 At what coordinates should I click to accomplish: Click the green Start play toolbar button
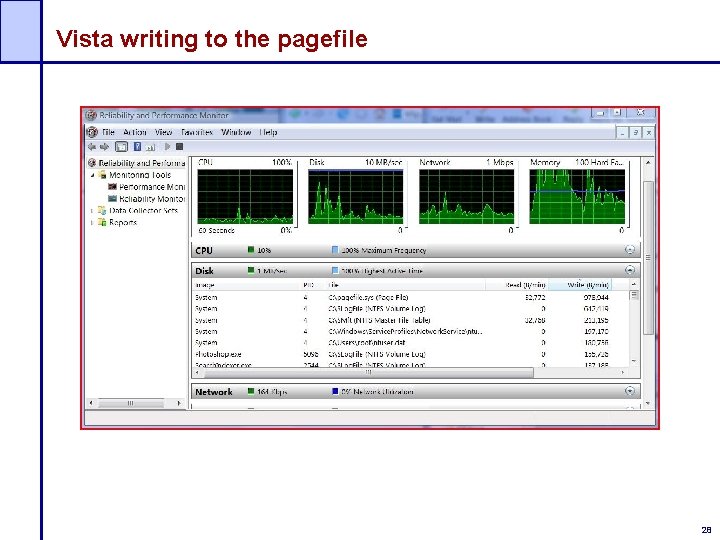pyautogui.click(x=167, y=146)
